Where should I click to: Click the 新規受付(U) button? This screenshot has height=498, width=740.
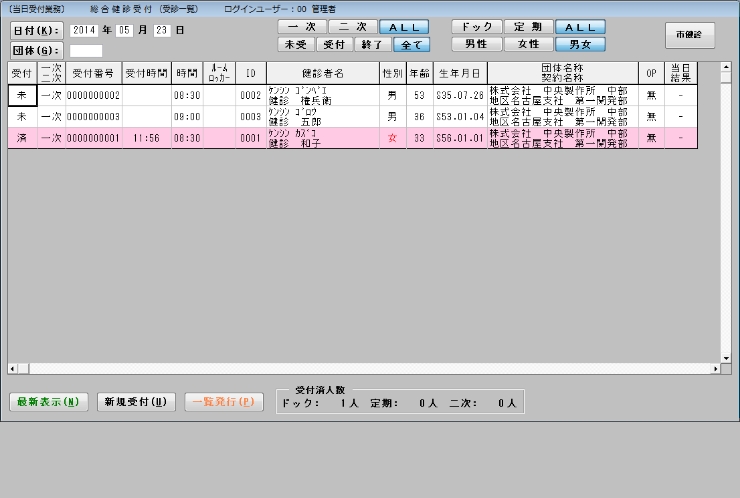pos(136,402)
